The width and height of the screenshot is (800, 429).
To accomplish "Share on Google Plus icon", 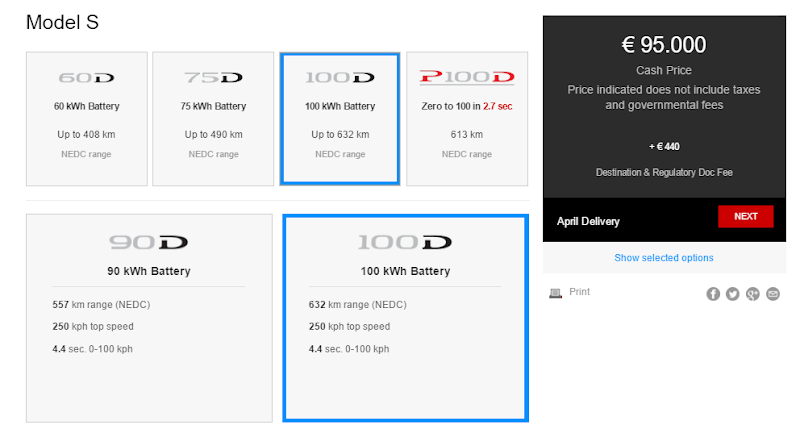I will [753, 293].
